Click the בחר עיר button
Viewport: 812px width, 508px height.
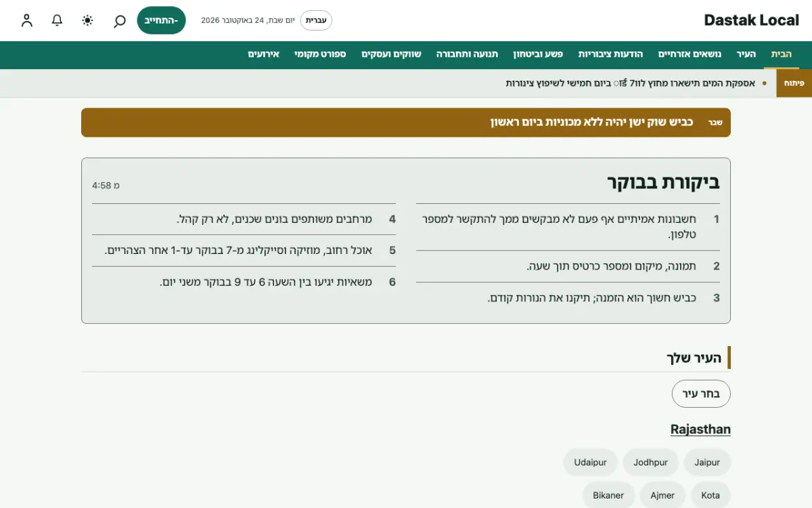tap(701, 394)
